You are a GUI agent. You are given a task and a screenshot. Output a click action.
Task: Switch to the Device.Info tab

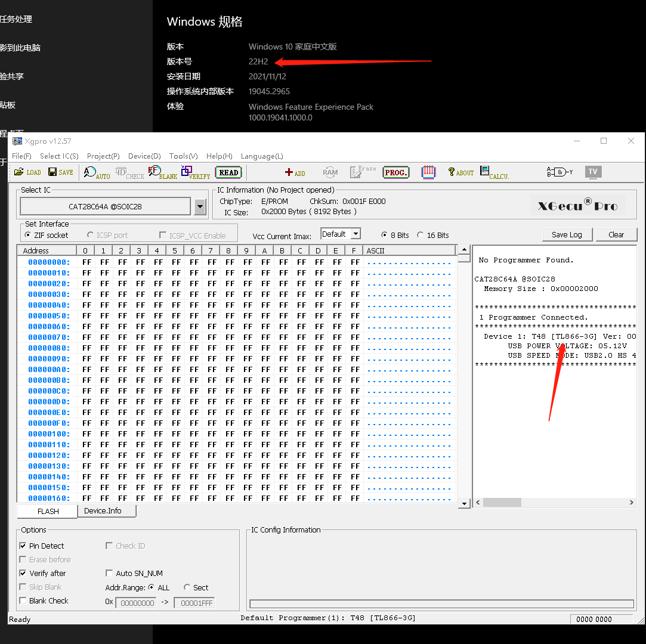tap(103, 511)
